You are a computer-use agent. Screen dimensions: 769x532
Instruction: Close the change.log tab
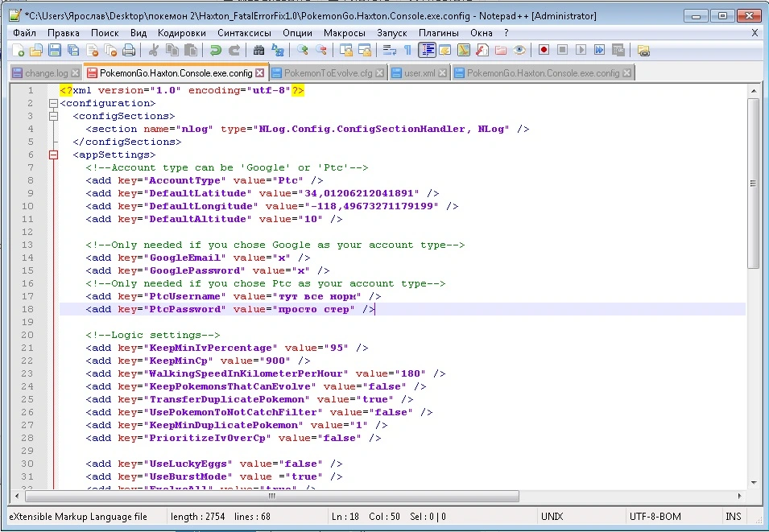tap(75, 73)
